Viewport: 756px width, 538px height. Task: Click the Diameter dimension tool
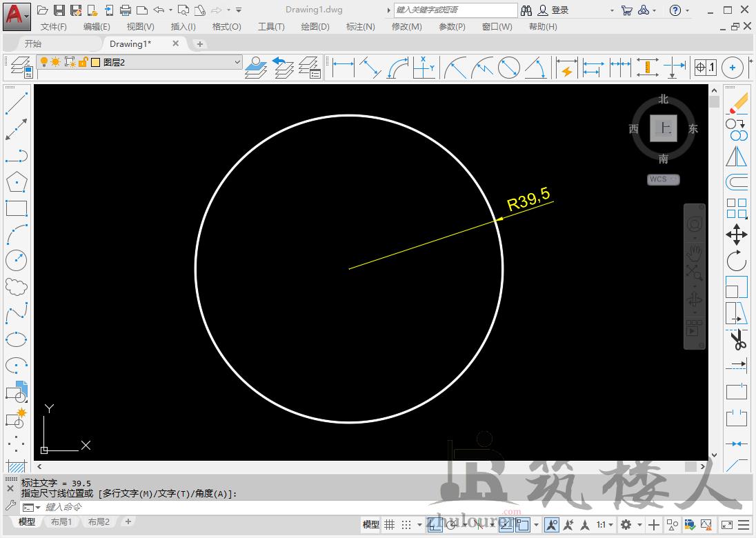click(508, 68)
